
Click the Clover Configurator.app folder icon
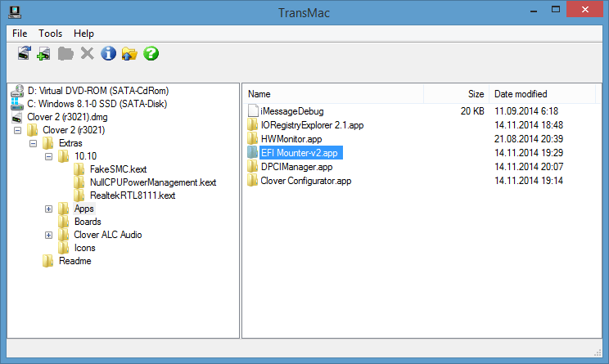tap(252, 181)
